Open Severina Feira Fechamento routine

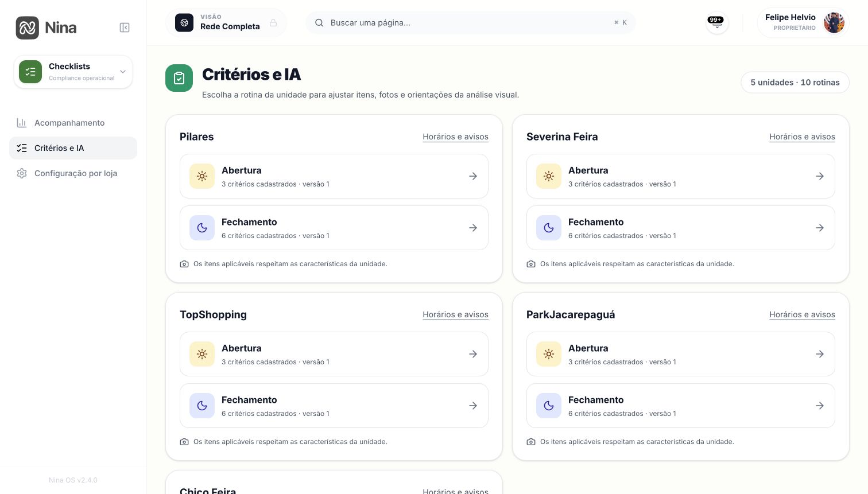click(681, 228)
